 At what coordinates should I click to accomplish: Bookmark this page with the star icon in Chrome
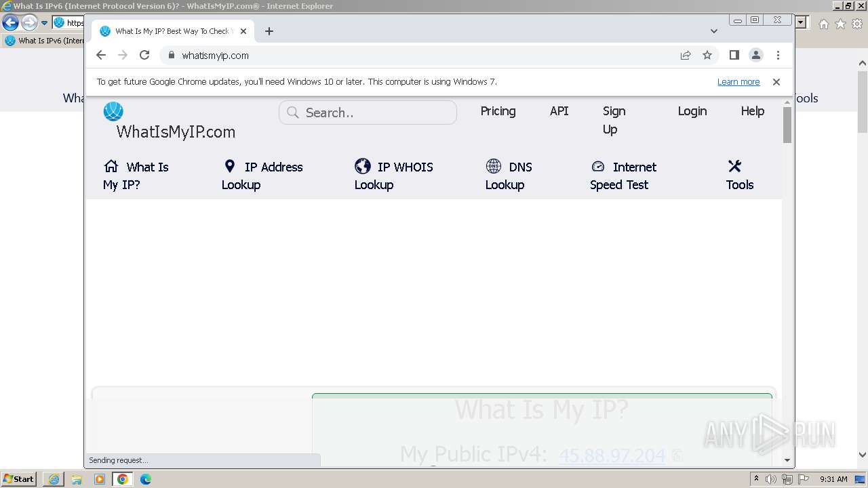707,56
